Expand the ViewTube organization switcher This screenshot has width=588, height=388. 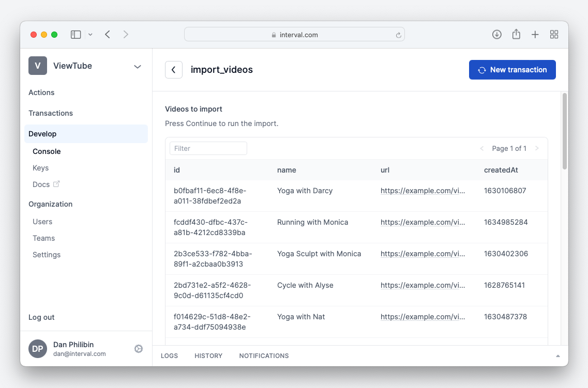click(x=138, y=66)
